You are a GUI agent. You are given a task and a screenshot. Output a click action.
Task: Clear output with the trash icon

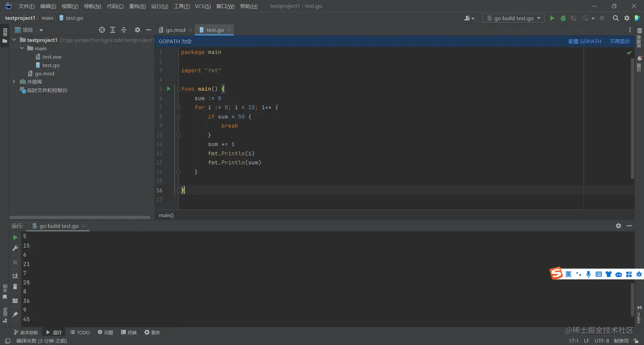(15, 287)
